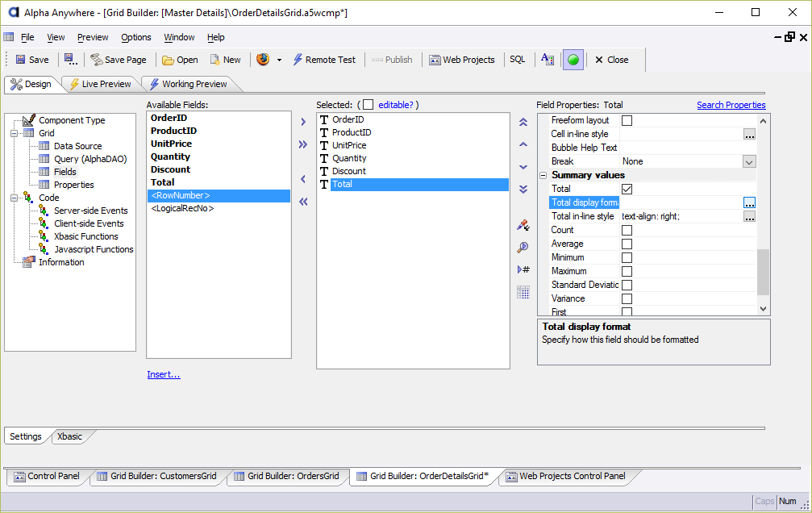The height and width of the screenshot is (513, 812).
Task: Open a component with Open button
Action: pos(180,60)
